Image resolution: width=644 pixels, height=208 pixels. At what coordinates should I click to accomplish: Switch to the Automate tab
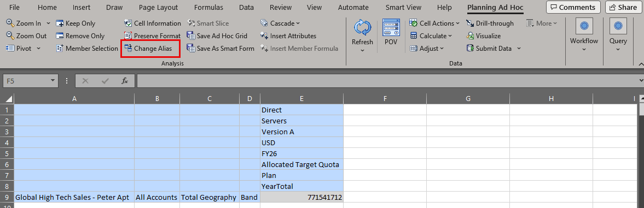coord(353,8)
